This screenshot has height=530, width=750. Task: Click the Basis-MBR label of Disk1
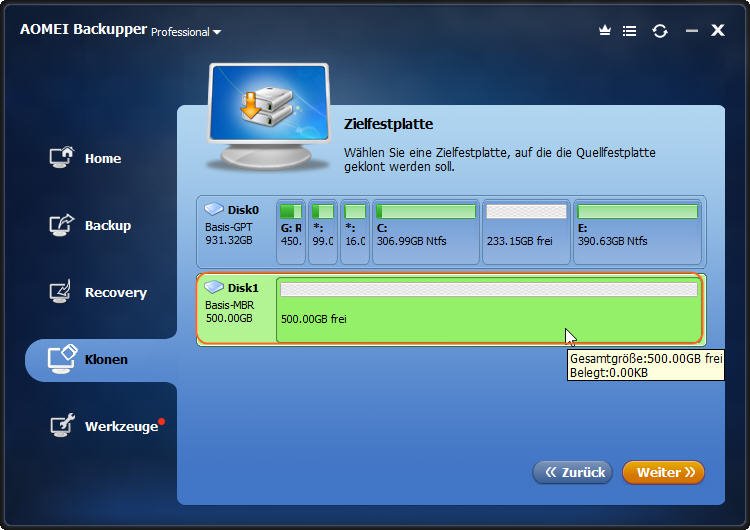[230, 305]
